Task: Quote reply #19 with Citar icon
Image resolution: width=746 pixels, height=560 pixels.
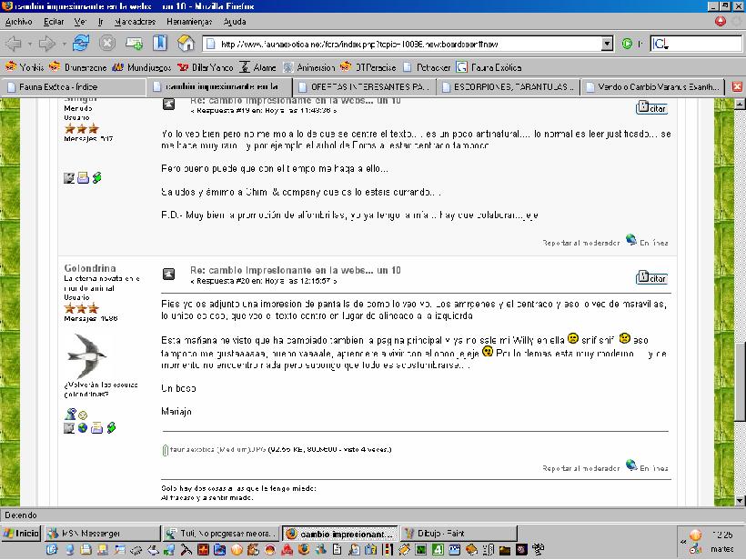Action: point(651,108)
